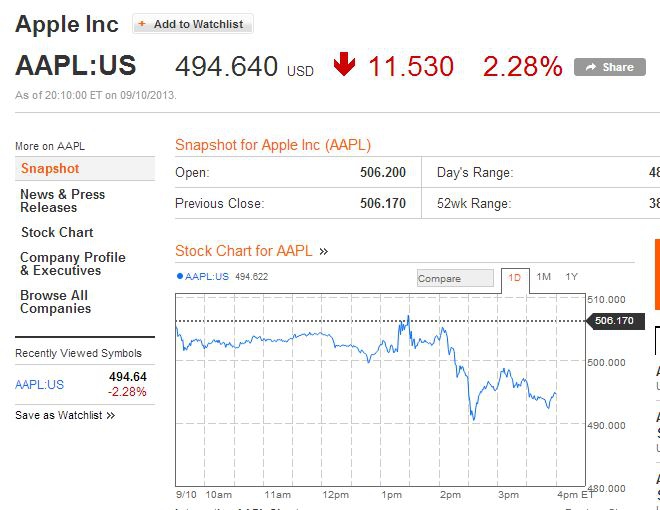
Task: Expand the Stock Chart for AAPL chevron
Action: (324, 251)
